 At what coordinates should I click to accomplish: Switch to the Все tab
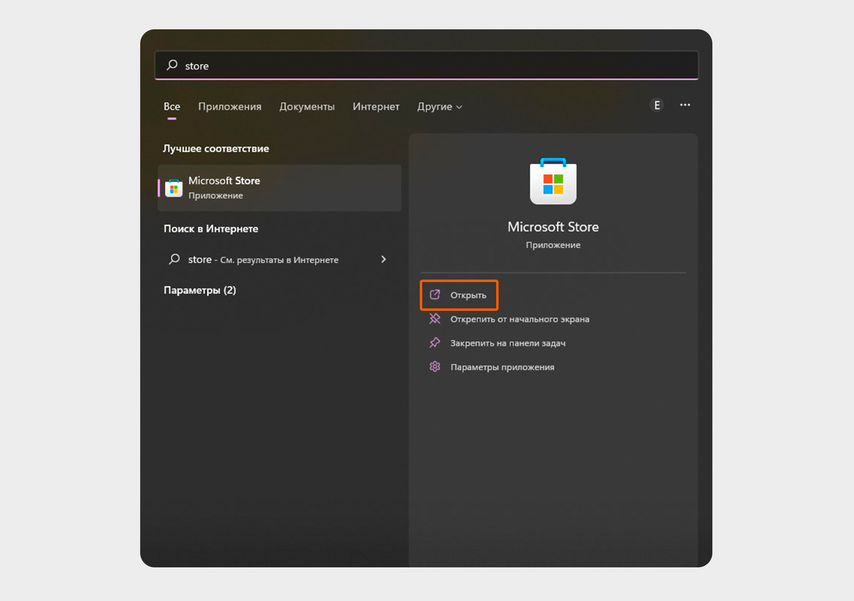tap(172, 106)
